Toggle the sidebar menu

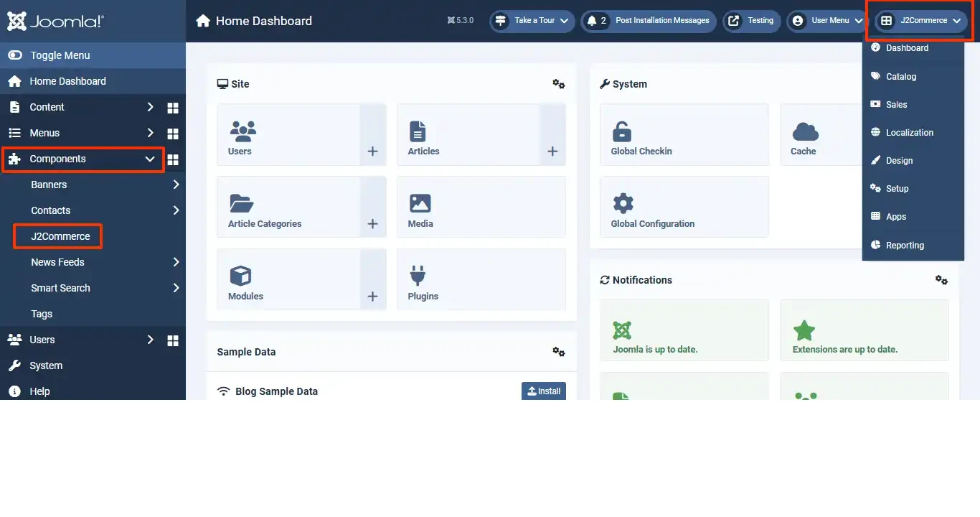(93, 55)
